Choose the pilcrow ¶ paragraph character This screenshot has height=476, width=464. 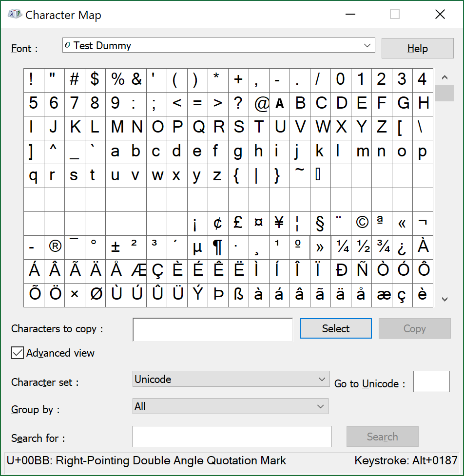click(218, 248)
